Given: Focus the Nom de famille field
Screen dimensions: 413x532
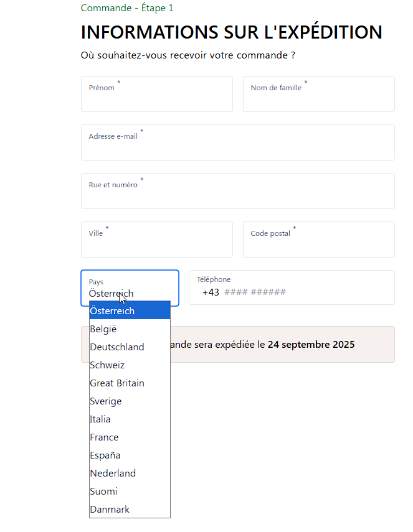Looking at the screenshot, I should click(x=318, y=94).
